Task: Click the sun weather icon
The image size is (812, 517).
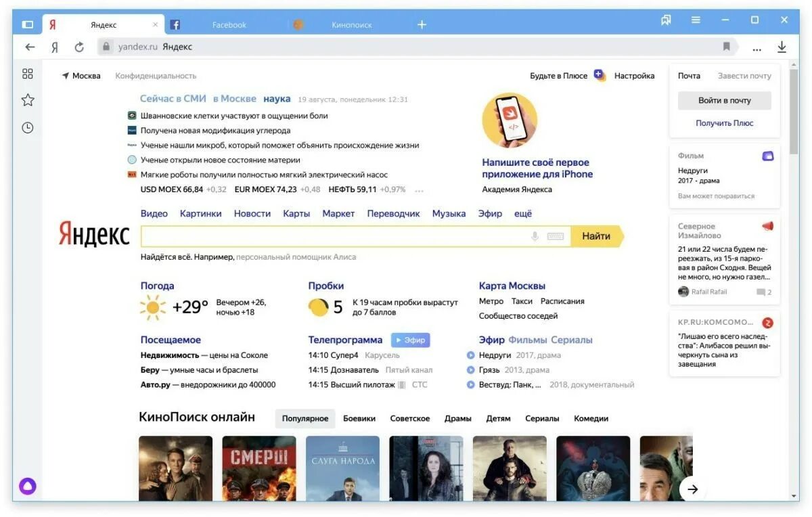Action: pyautogui.click(x=153, y=308)
